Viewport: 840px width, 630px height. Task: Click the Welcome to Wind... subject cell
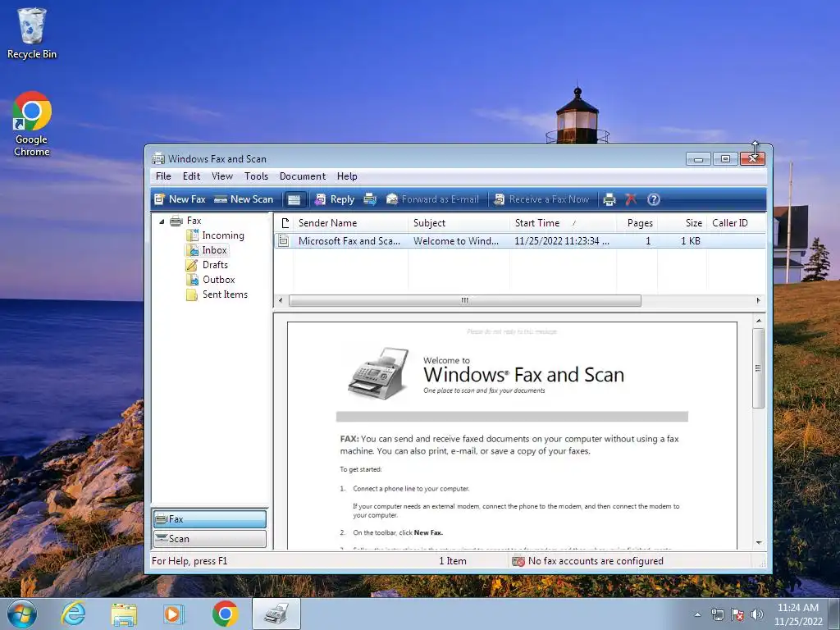(x=456, y=241)
